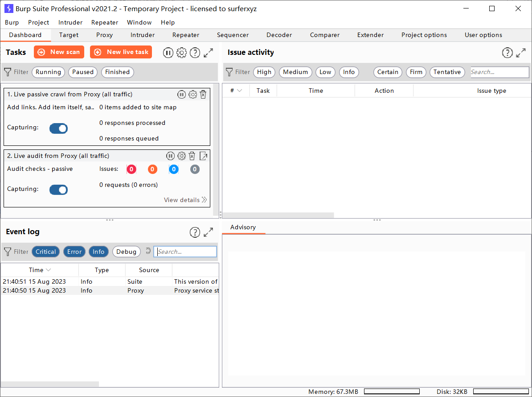Image resolution: width=532 pixels, height=397 pixels.
Task: Open the Tasks header settings gear
Action: pos(181,53)
